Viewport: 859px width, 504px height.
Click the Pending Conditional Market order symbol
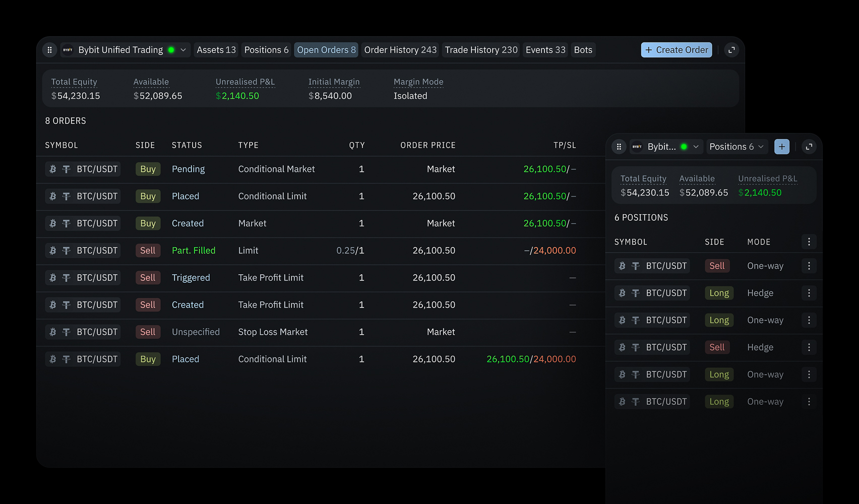[83, 169]
